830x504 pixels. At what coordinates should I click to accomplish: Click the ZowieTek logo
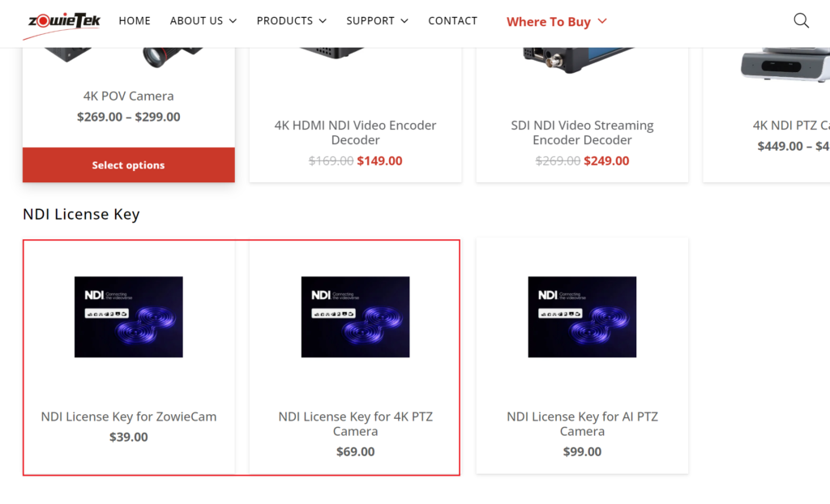[x=62, y=23]
